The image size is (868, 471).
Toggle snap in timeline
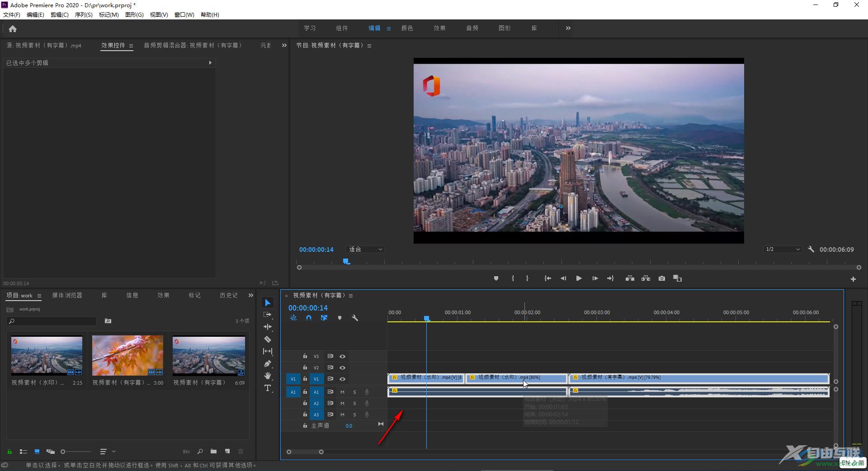click(x=308, y=318)
